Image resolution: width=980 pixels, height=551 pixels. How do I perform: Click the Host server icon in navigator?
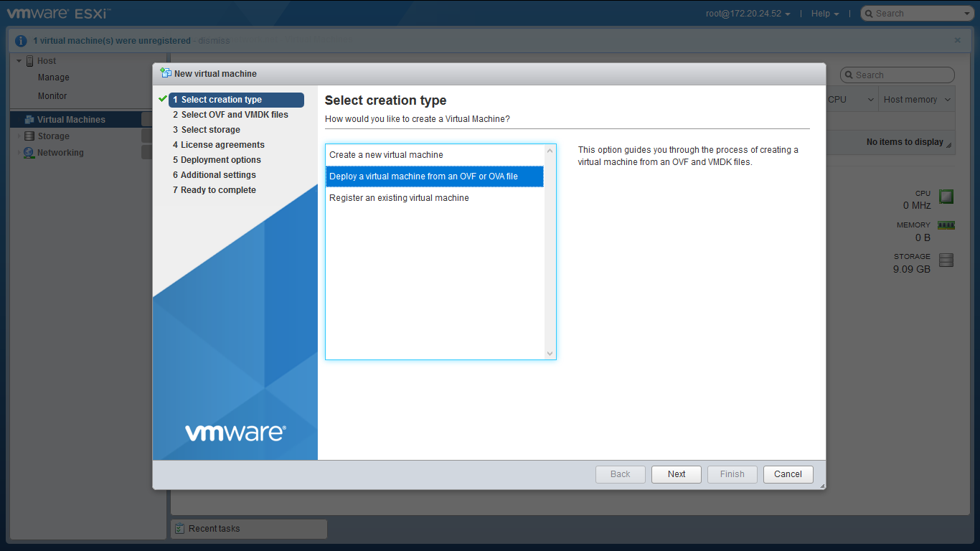point(30,61)
